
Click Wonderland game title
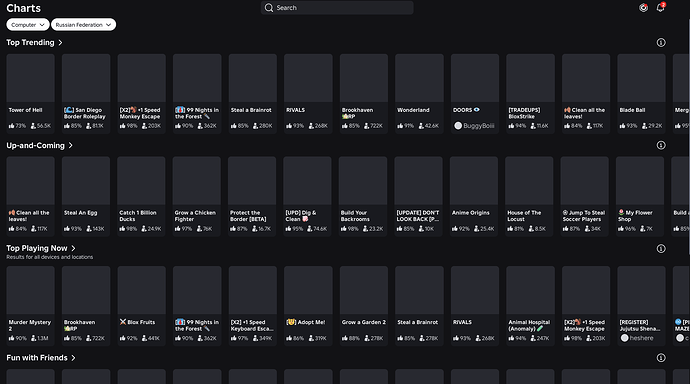coord(413,110)
